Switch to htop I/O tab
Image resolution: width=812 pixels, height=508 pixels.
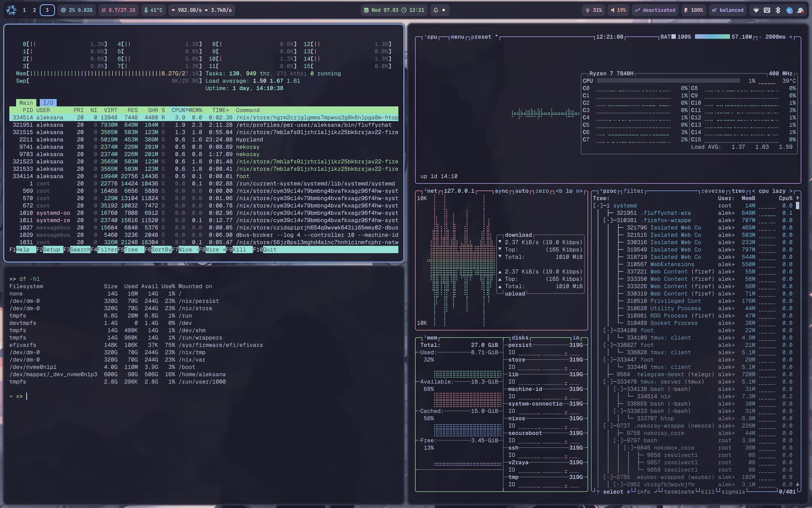click(x=48, y=103)
